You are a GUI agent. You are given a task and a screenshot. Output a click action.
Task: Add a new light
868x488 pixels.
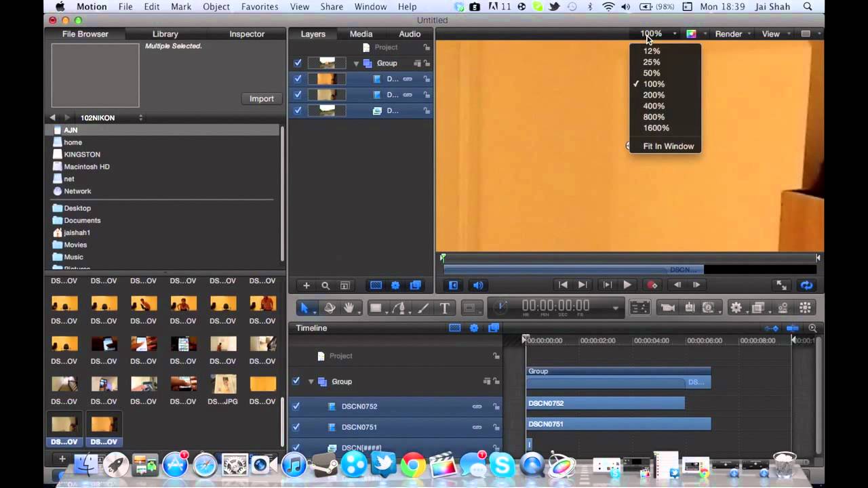pyautogui.click(x=690, y=308)
